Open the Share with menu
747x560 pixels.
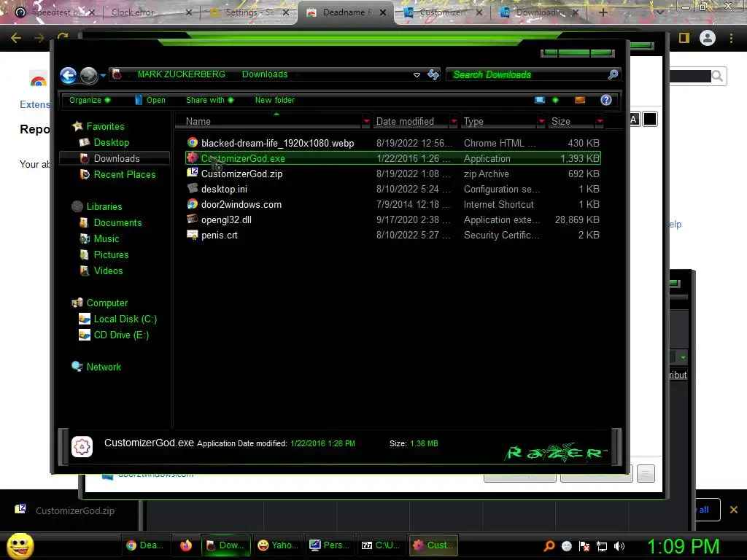tap(209, 100)
